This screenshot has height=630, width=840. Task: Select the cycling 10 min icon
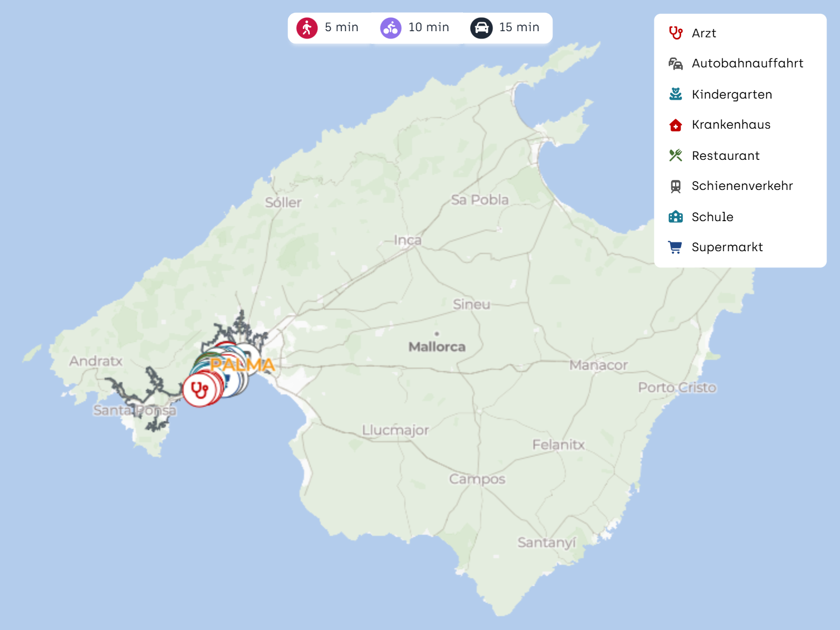pos(390,28)
